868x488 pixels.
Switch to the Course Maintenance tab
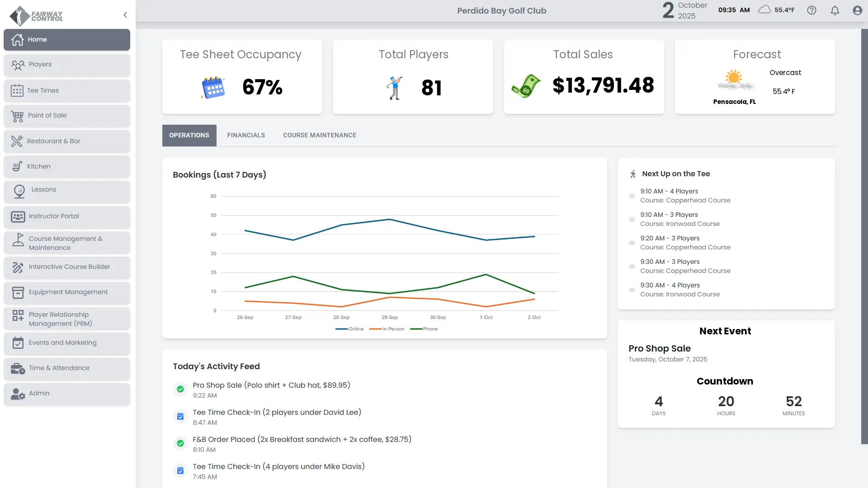[319, 135]
